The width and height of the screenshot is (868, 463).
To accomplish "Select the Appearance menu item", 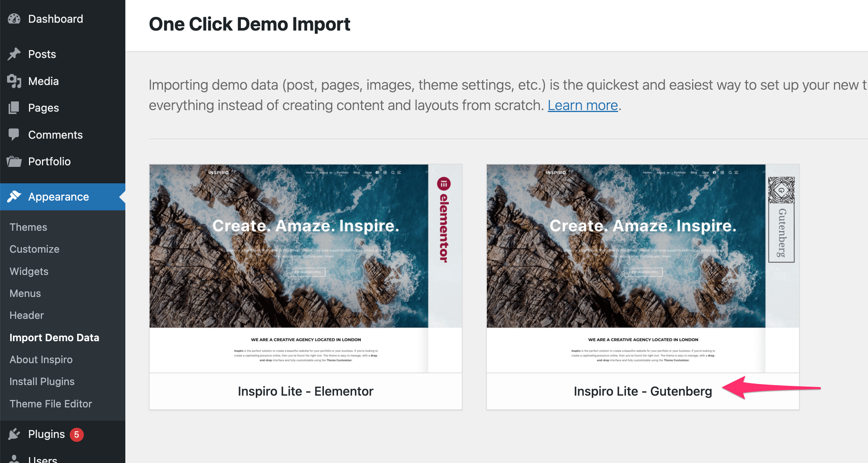I will [x=63, y=197].
